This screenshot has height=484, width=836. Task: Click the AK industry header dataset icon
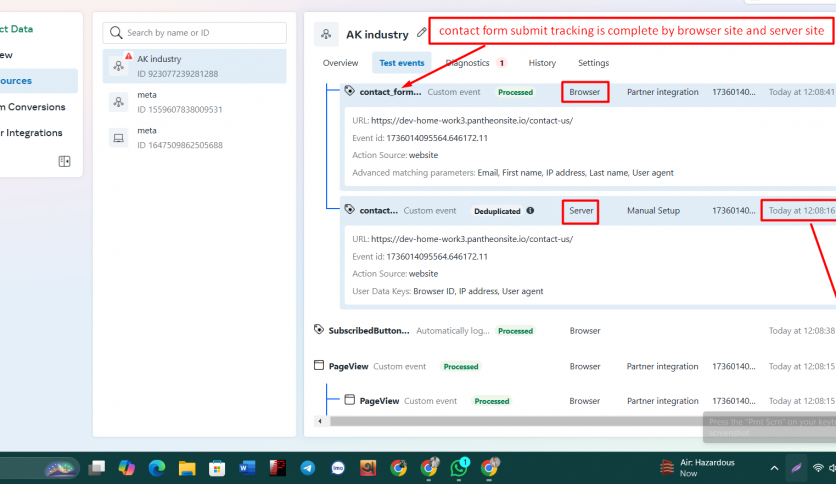point(326,34)
